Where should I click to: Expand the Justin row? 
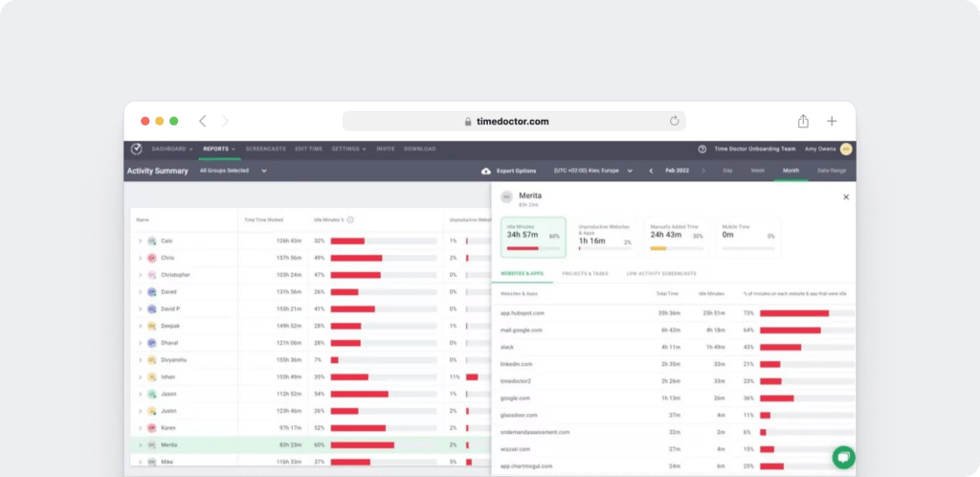point(140,411)
